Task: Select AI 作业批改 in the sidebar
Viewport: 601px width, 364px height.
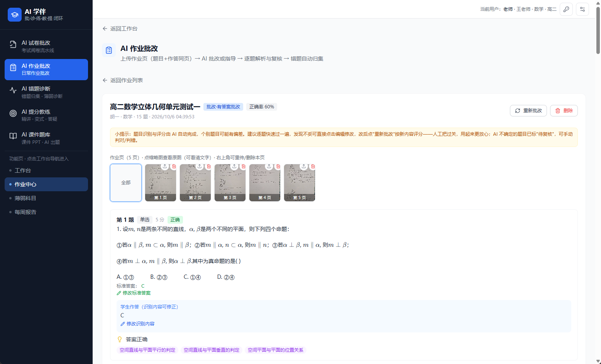Action: (x=46, y=69)
